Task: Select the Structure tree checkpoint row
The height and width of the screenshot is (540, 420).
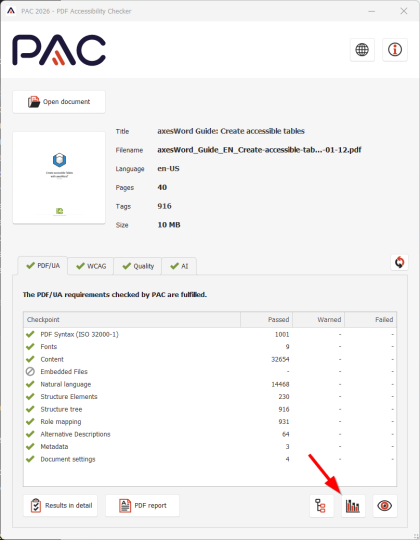Action: [210, 409]
